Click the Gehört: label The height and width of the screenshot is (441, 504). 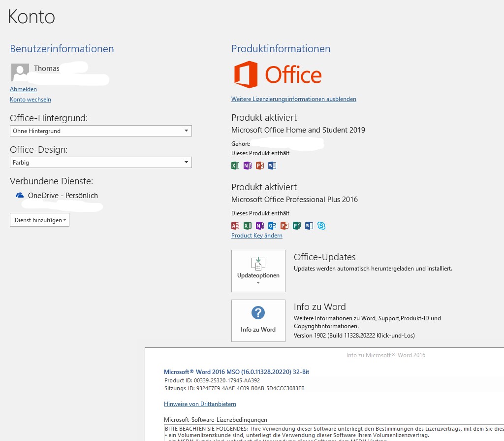(241, 144)
